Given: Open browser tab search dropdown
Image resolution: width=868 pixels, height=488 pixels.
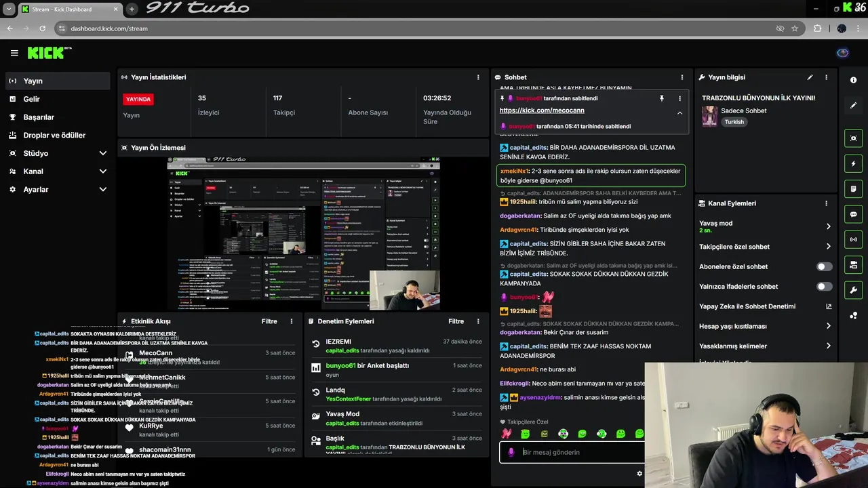Looking at the screenshot, I should pyautogui.click(x=9, y=9).
